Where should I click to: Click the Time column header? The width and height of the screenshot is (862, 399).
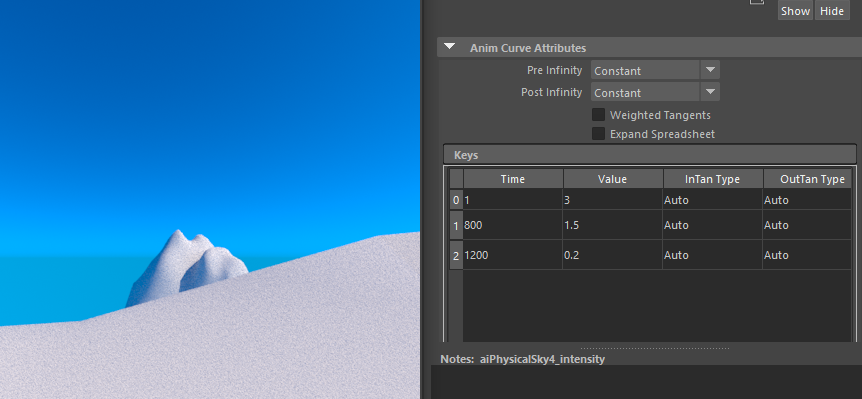pyautogui.click(x=513, y=179)
